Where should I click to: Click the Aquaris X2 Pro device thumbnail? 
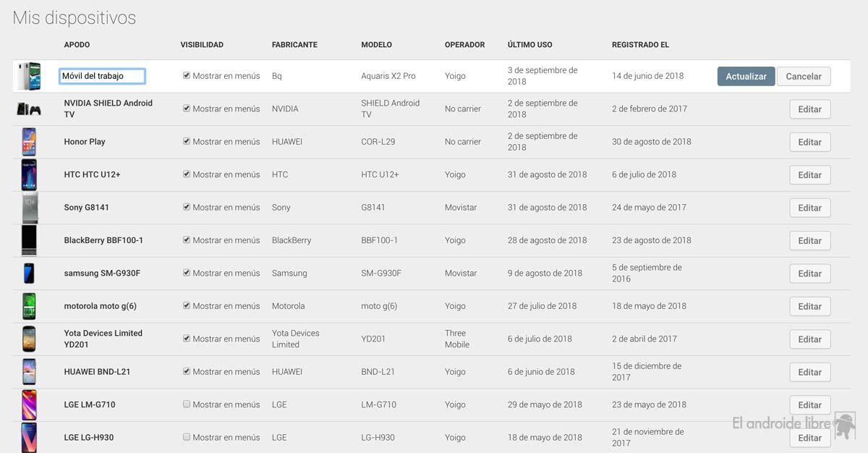point(30,76)
